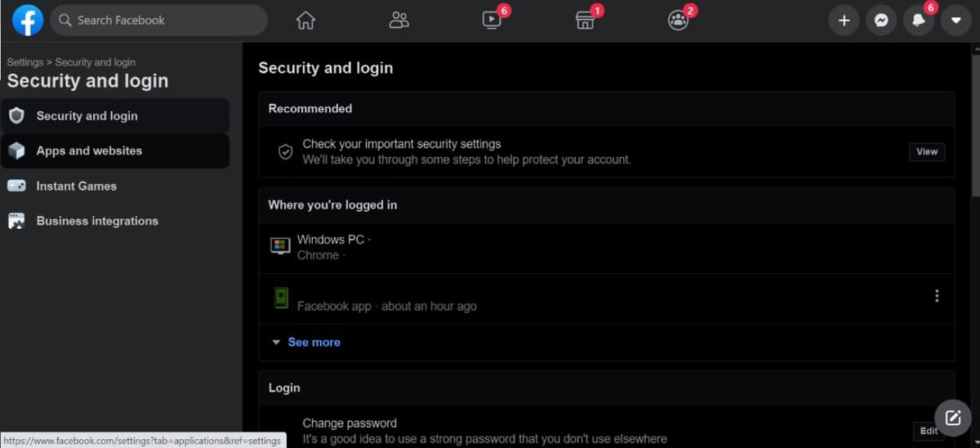Open the Friends icon
This screenshot has height=448, width=980.
[x=399, y=20]
